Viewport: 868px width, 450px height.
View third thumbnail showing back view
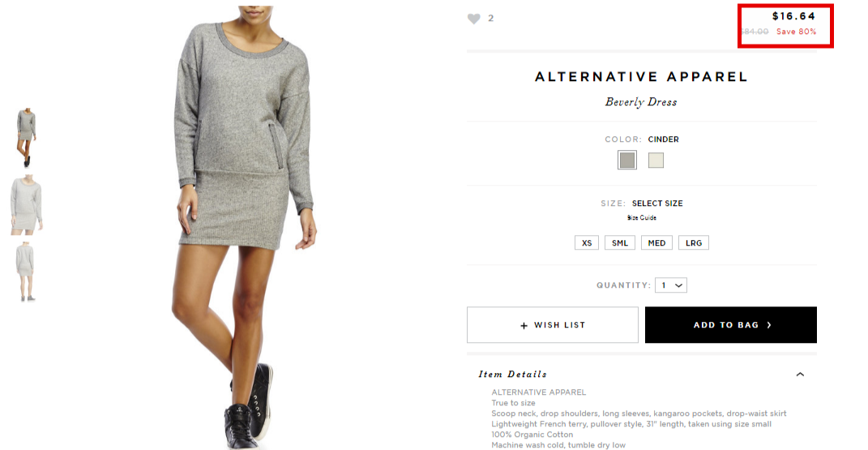(x=25, y=272)
